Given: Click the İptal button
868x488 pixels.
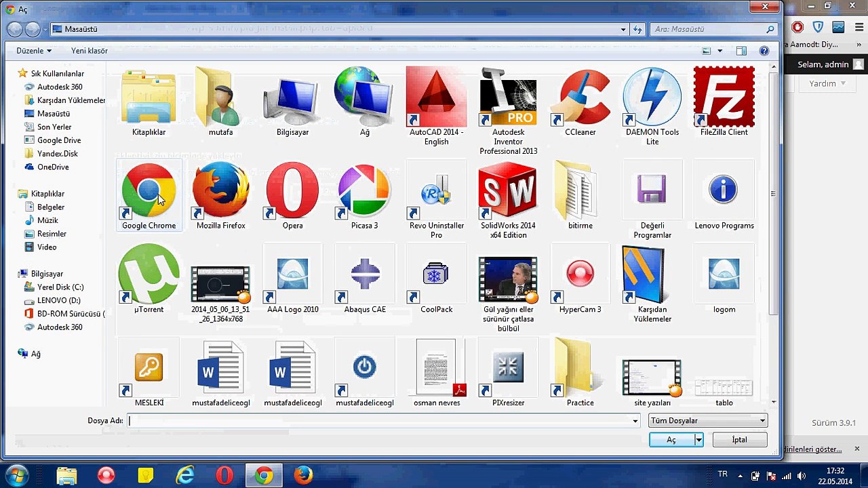Looking at the screenshot, I should (x=740, y=440).
